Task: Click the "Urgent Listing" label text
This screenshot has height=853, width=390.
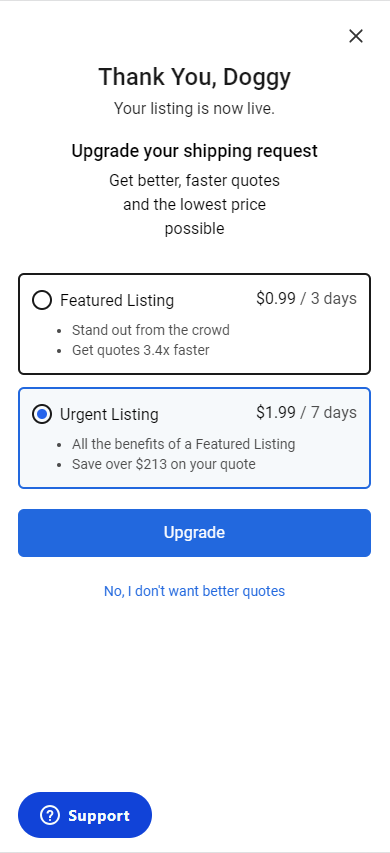Action: coord(109,415)
